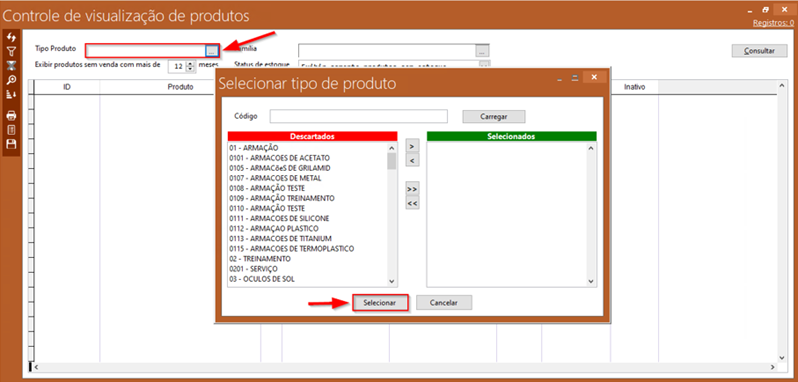Viewport: 798px width, 382px height.
Task: Click the funnel filter sidebar icon
Action: (11, 51)
